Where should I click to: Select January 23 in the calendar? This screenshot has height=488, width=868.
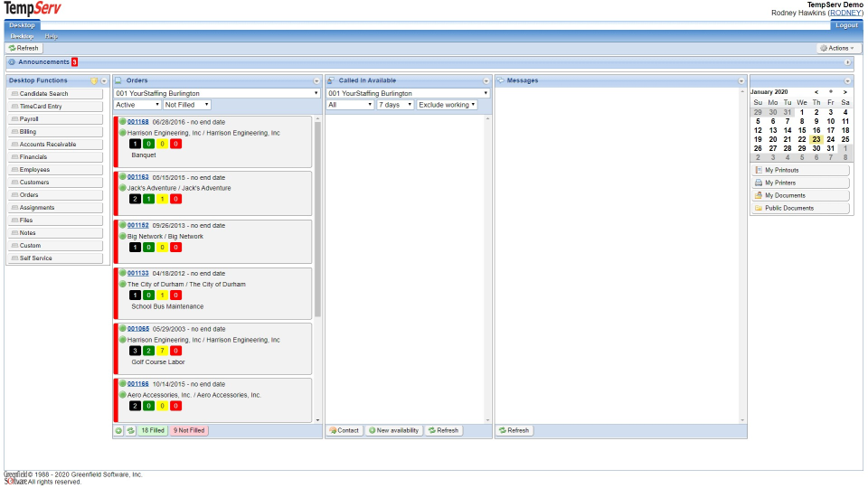pyautogui.click(x=816, y=139)
